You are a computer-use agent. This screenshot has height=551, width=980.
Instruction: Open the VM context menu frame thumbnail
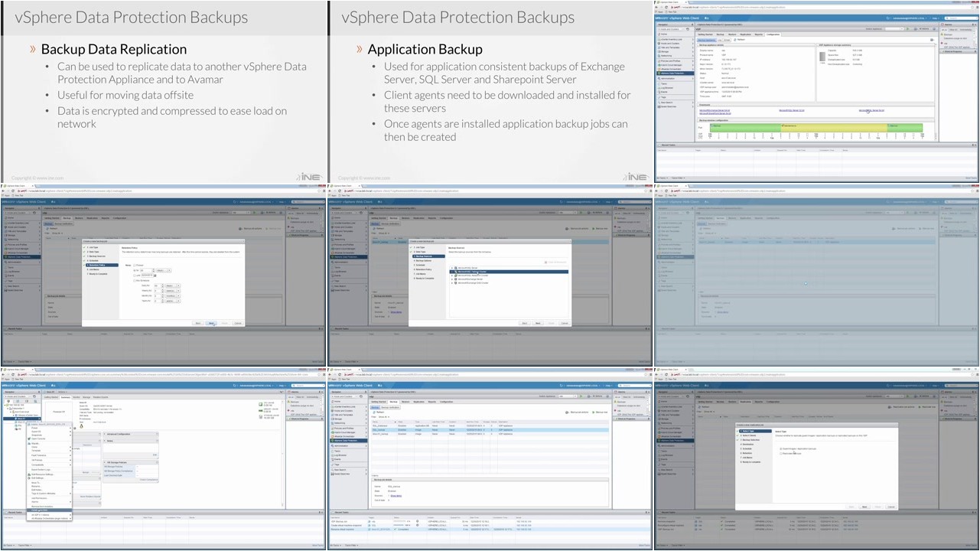click(163, 459)
